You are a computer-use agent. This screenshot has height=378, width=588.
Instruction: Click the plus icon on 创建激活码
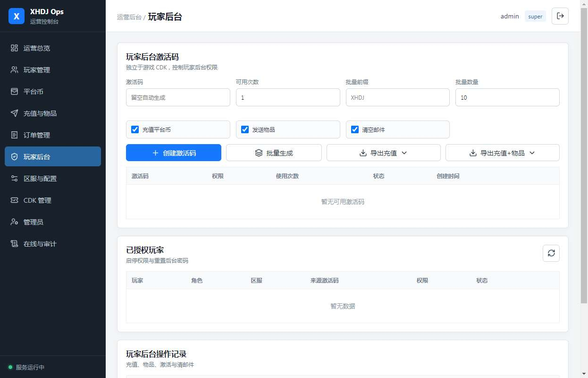coord(155,153)
